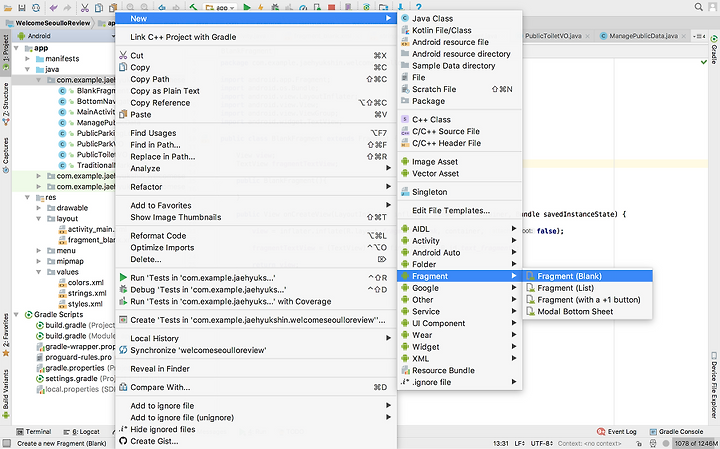Click the green Run app icon
This screenshot has height=449, width=720.
[247, 7]
